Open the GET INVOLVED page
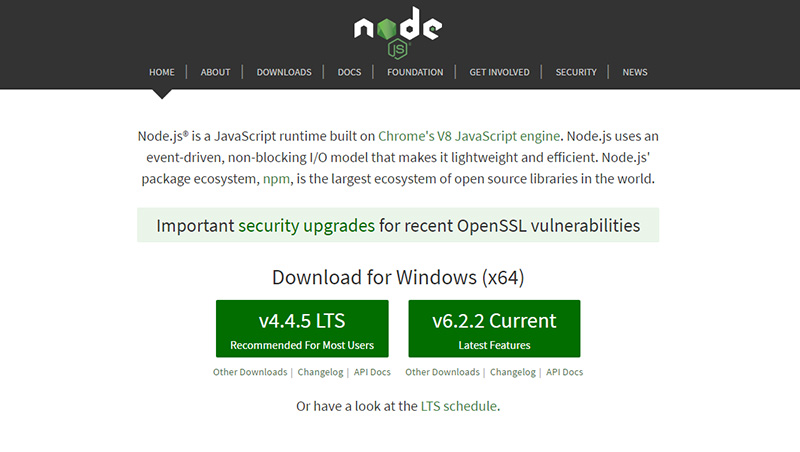This screenshot has width=800, height=452. tap(499, 72)
